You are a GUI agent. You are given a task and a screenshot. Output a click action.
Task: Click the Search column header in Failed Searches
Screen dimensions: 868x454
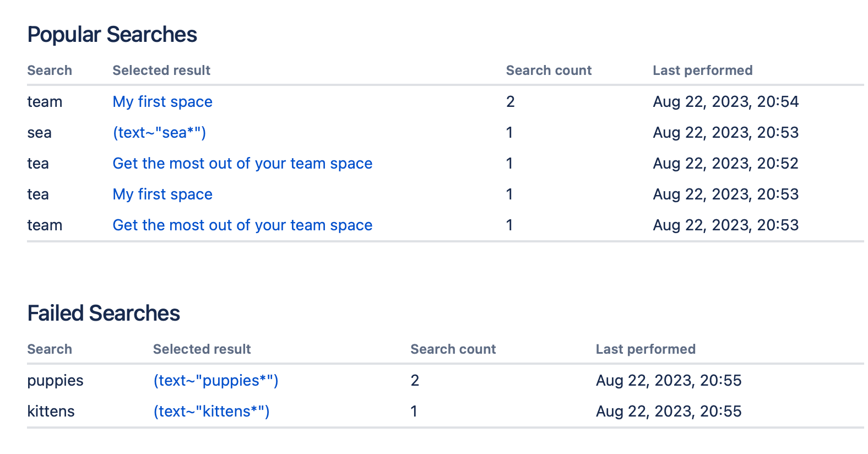50,349
